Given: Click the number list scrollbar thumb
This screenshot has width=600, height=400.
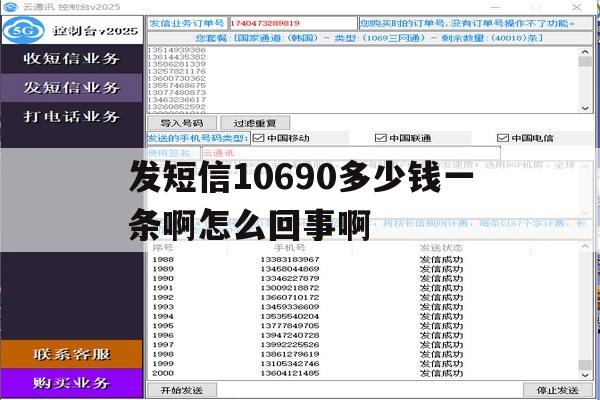Looking at the screenshot, I should pyautogui.click(x=585, y=62).
